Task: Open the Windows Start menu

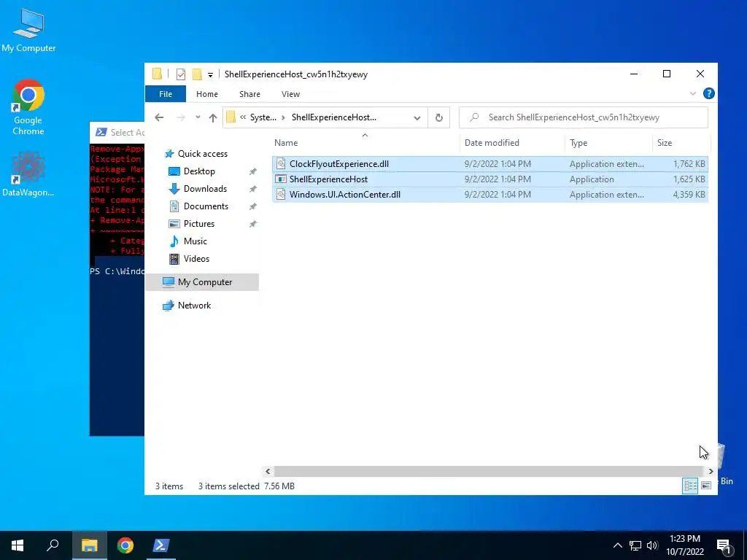Action: click(18, 545)
